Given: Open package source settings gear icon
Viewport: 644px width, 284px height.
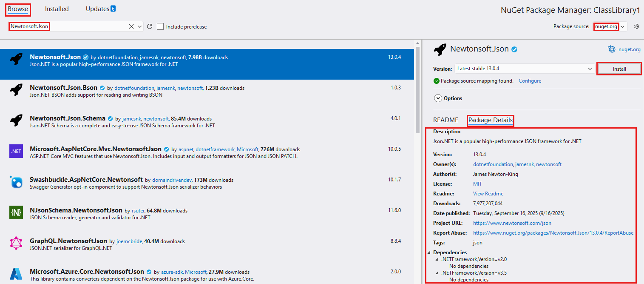Looking at the screenshot, I should [x=637, y=26].
